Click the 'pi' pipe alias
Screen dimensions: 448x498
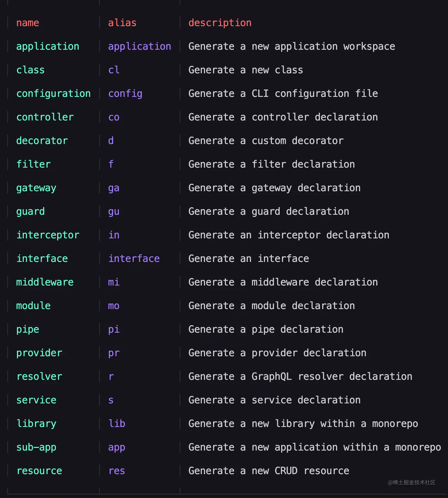(114, 330)
